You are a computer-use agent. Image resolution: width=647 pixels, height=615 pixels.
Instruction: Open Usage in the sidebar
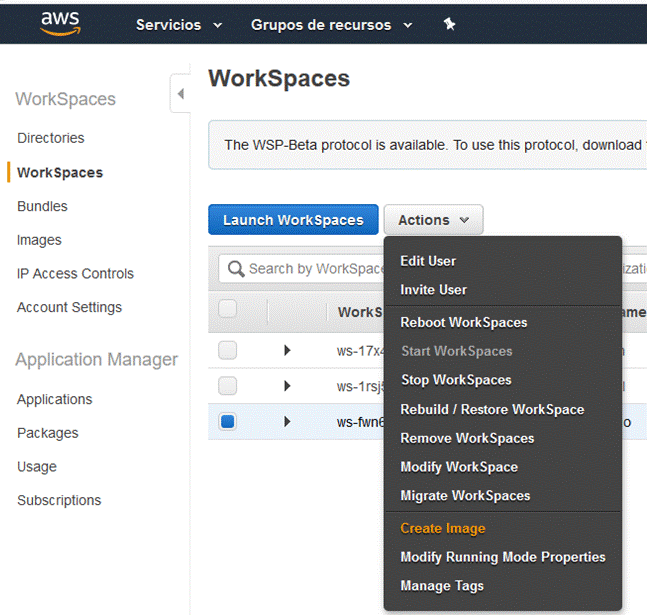pyautogui.click(x=37, y=466)
